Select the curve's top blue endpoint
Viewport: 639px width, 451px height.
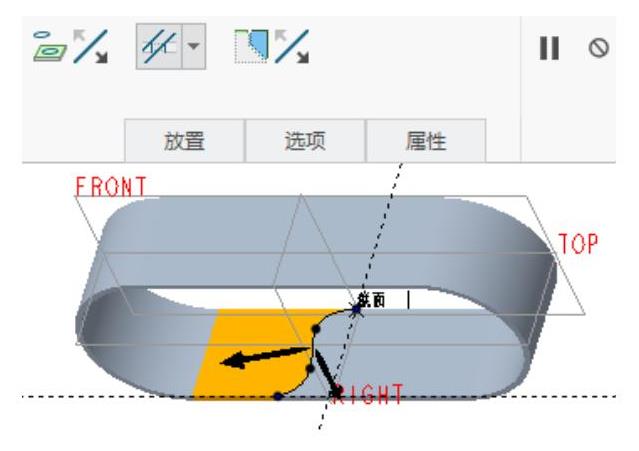pyautogui.click(x=357, y=310)
